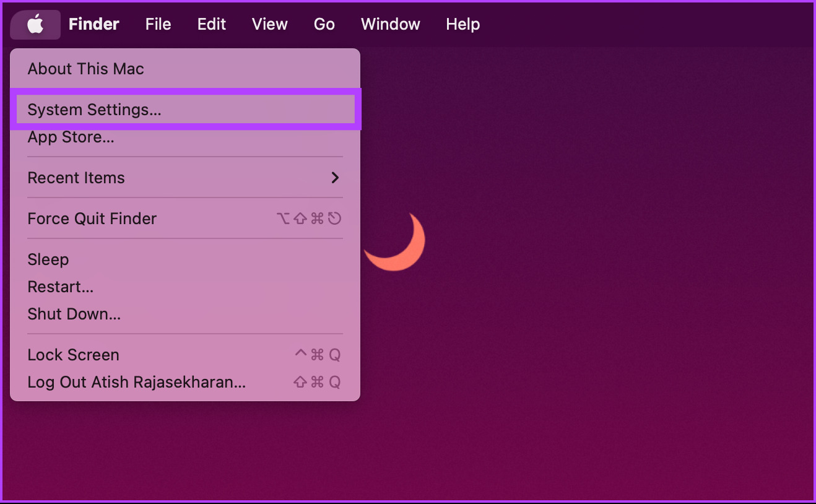Click the Apple logo icon
Screen dimensions: 816x504
(x=35, y=24)
